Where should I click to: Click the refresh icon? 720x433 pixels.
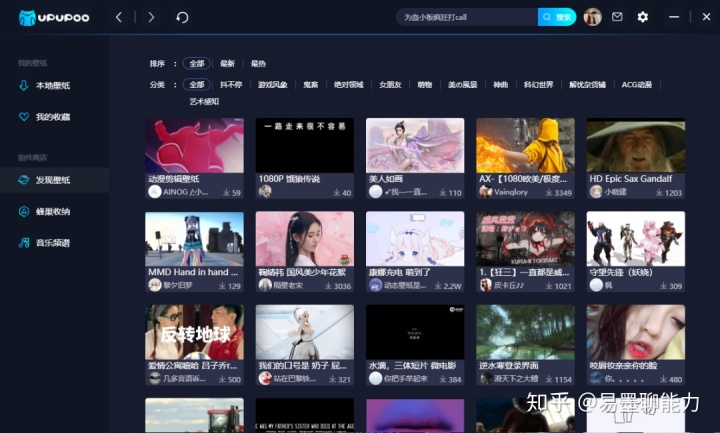182,17
